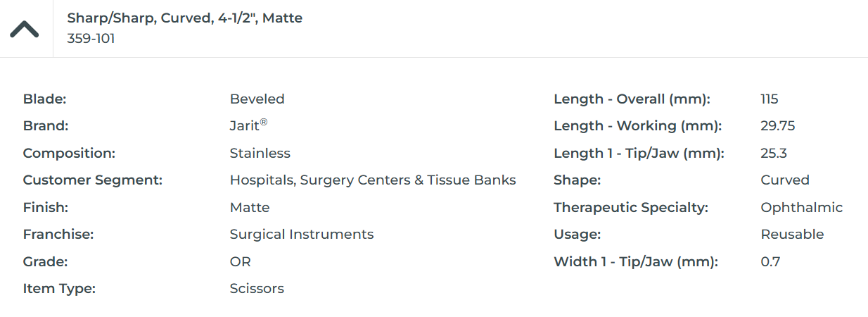Click the Scissors item type value
The width and height of the screenshot is (868, 317).
point(257,289)
